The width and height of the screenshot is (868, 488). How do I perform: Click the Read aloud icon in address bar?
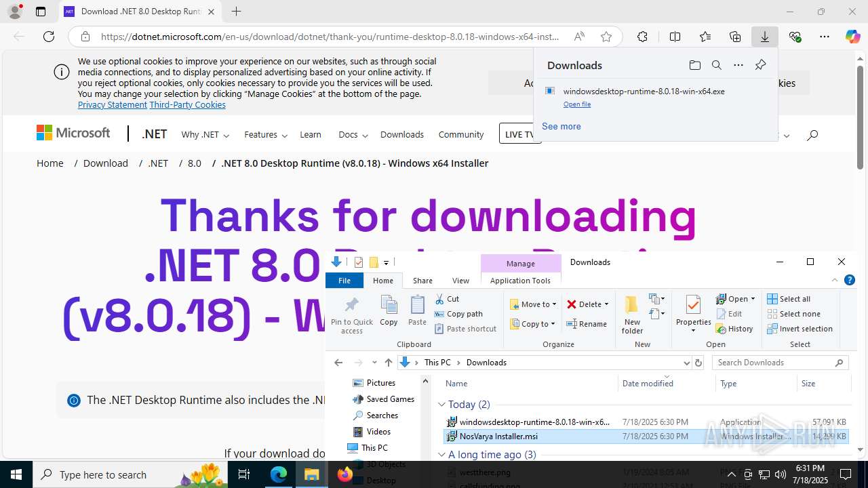coord(579,37)
